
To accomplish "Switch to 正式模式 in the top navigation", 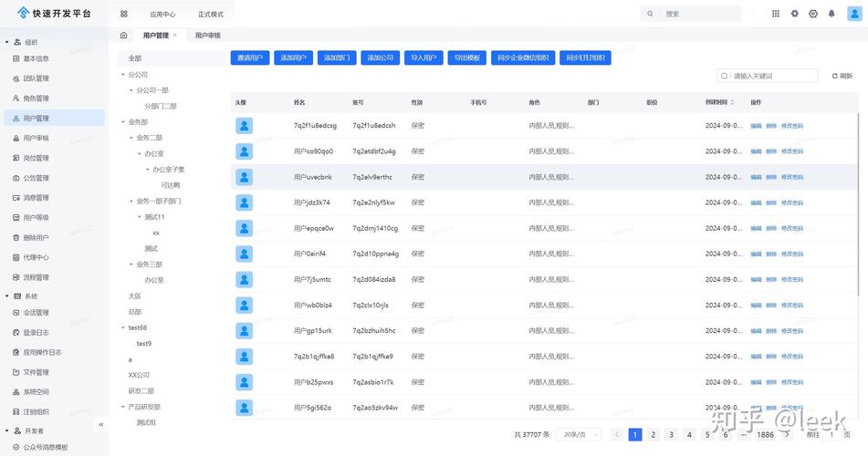I will coord(210,15).
